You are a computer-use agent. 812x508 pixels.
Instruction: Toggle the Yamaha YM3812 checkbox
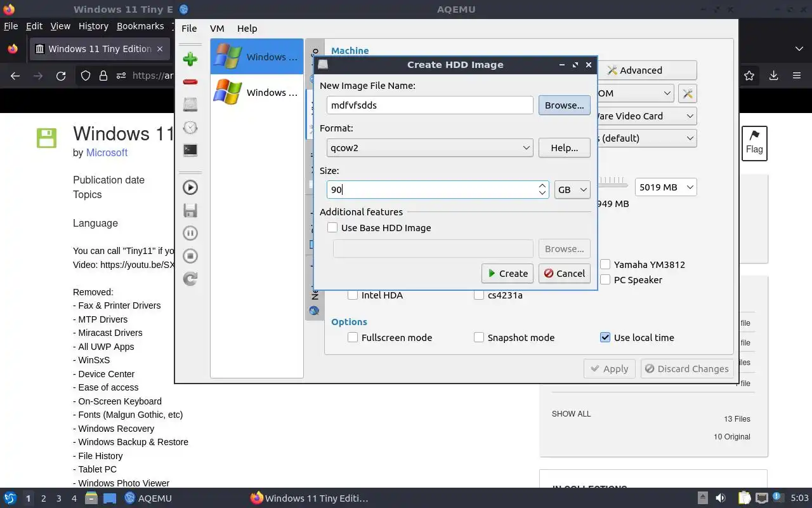coord(605,264)
